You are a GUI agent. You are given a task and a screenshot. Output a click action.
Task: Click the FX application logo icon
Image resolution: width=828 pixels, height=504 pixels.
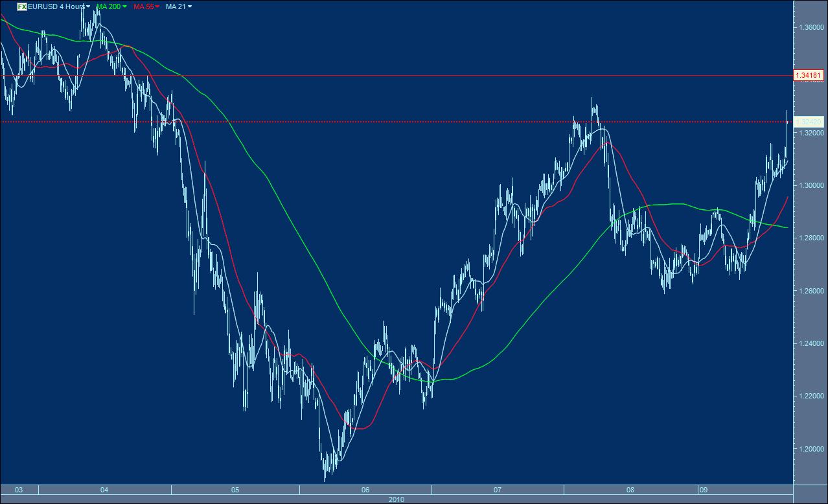pyautogui.click(x=21, y=6)
